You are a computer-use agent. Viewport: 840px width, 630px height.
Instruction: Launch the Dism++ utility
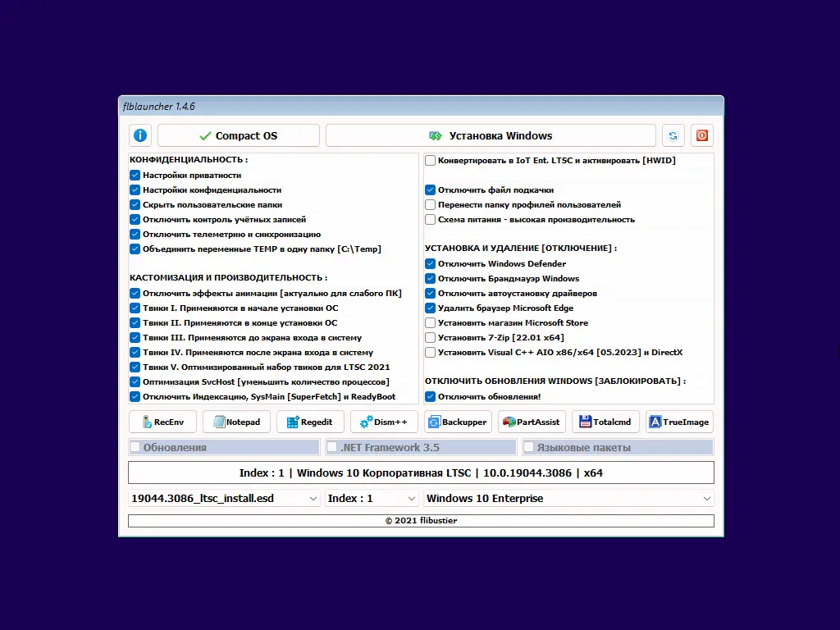(384, 421)
